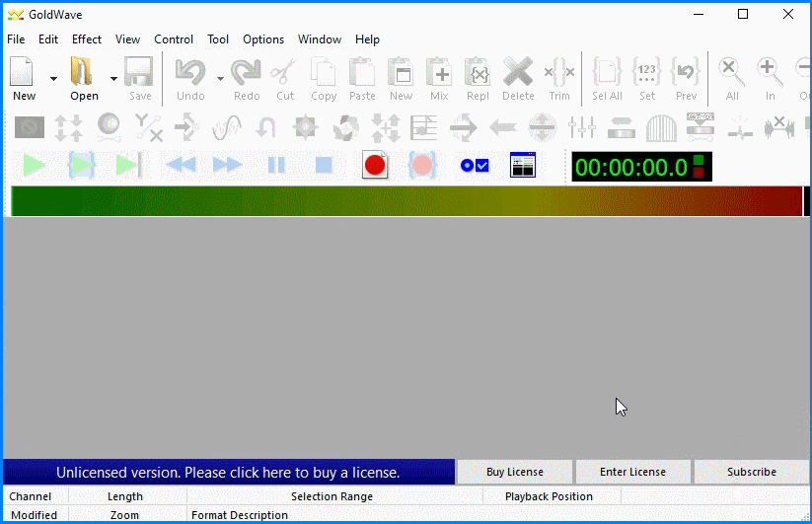Select the wavy-line Flanger effect icon
Image resolution: width=812 pixels, height=524 pixels.
point(227,127)
